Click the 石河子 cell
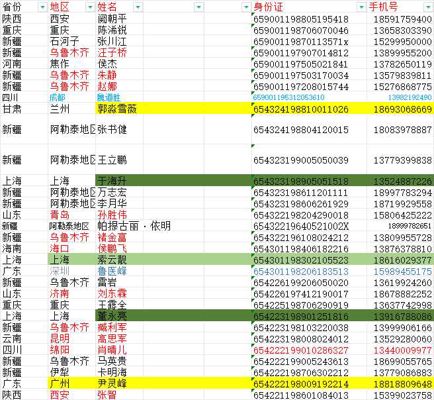This screenshot has height=400, width=434. [72, 42]
